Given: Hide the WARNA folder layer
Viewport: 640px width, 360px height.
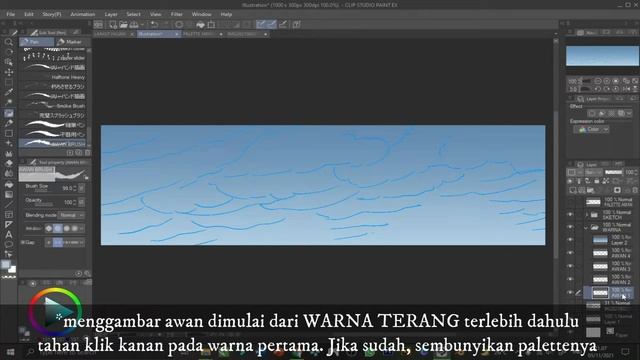Looking at the screenshot, I should [x=571, y=227].
